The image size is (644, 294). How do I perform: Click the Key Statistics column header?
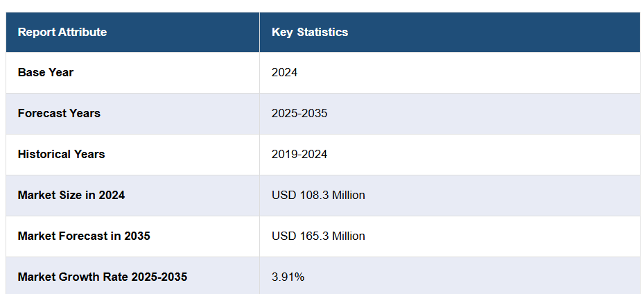click(x=310, y=32)
